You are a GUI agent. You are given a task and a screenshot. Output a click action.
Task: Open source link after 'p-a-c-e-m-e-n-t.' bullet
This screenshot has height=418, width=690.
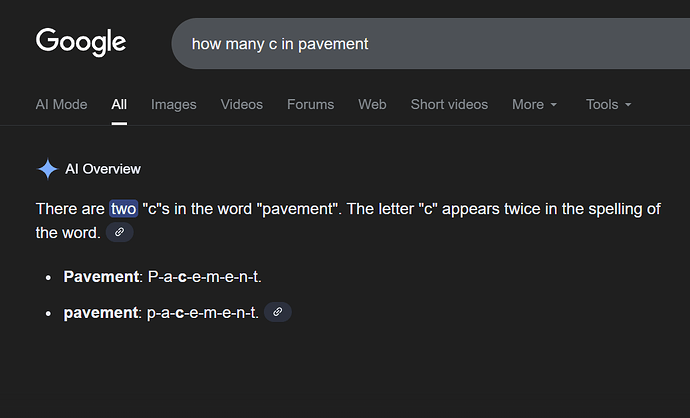tap(278, 312)
